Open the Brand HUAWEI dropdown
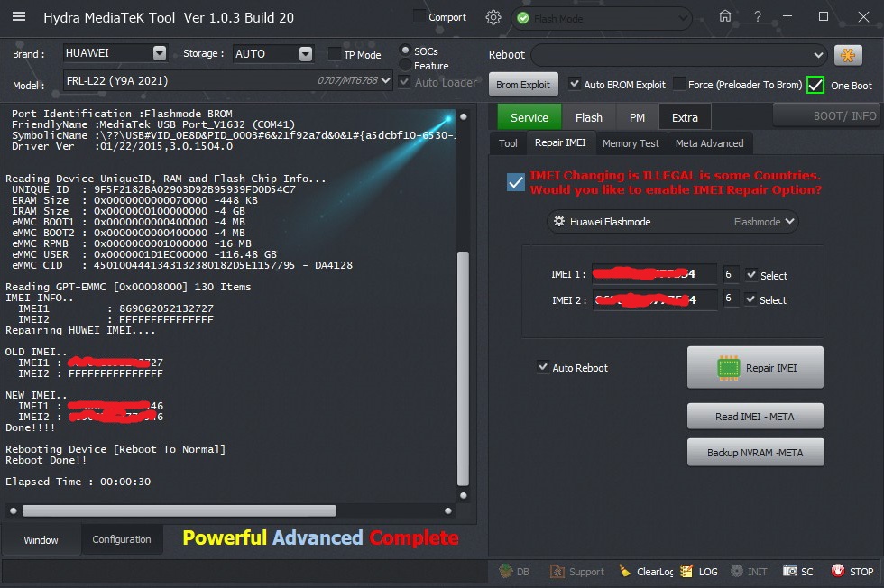The width and height of the screenshot is (884, 588). (160, 53)
